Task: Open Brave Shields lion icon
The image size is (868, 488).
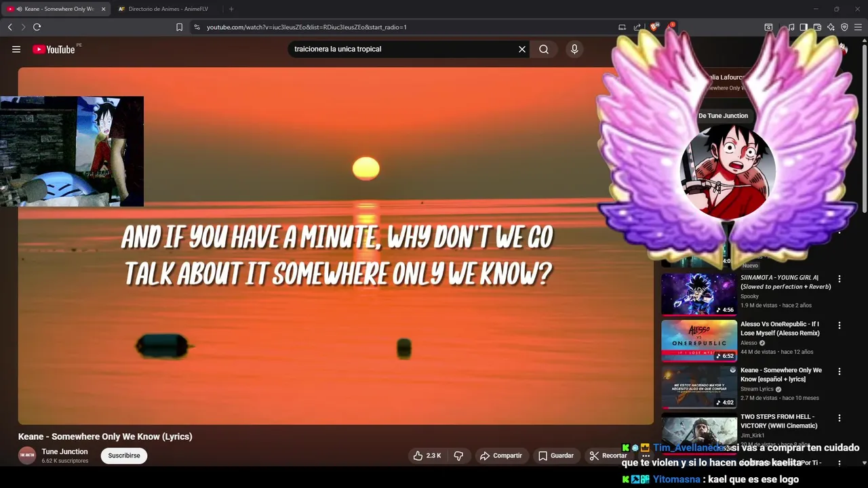Action: pos(654,27)
